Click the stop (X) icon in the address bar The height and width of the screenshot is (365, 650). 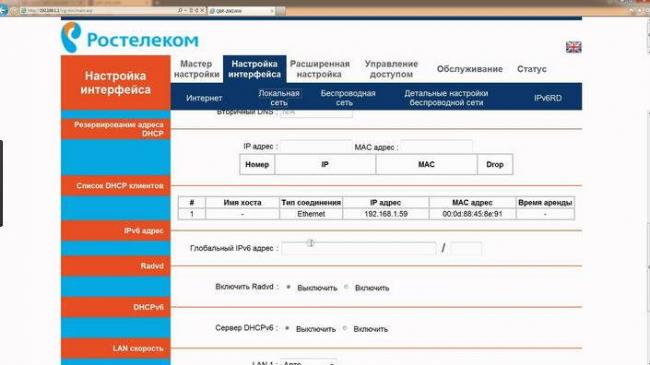(202, 10)
